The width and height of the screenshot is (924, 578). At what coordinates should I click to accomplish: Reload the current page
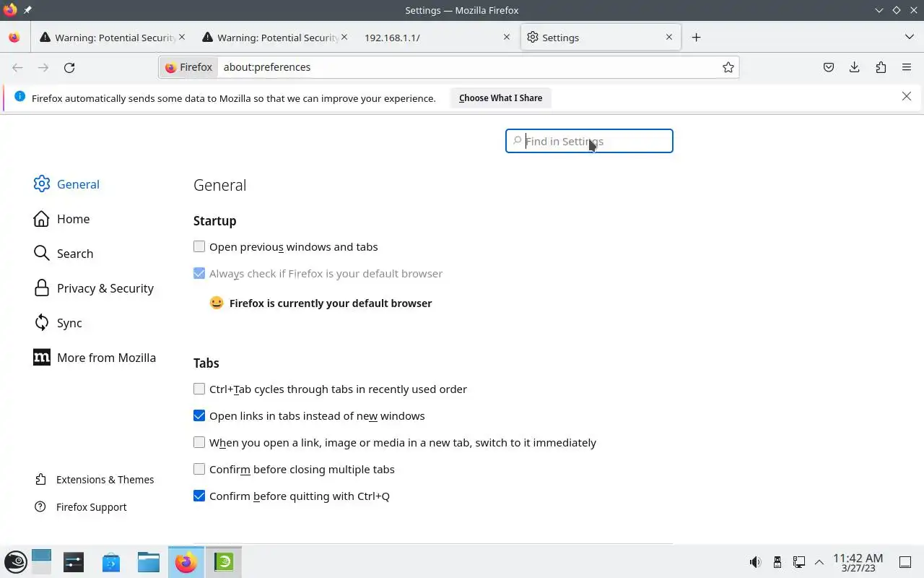pos(69,67)
